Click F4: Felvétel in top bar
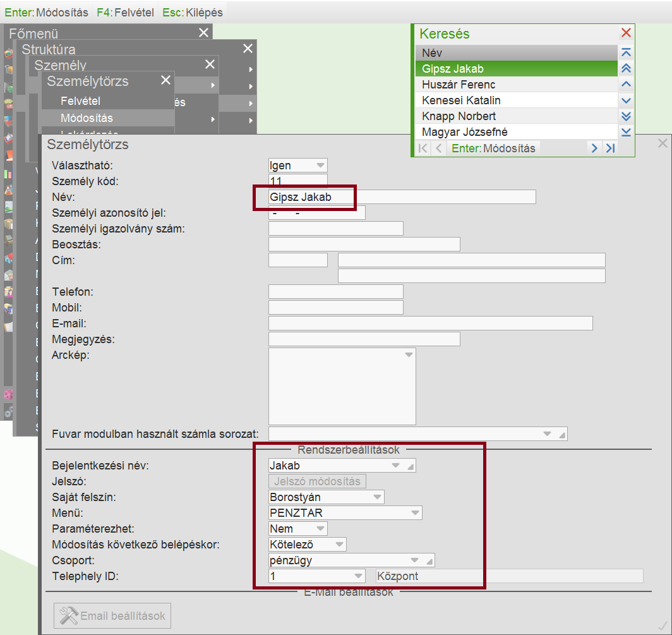 click(125, 13)
